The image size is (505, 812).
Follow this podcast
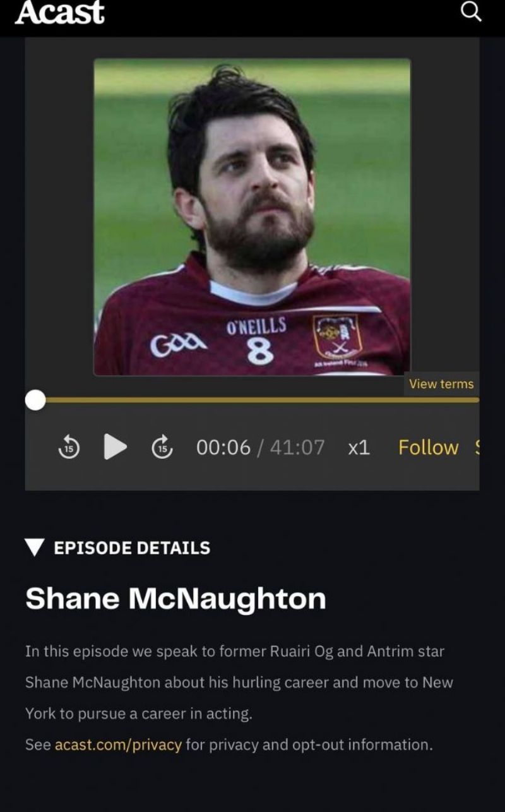tap(428, 447)
